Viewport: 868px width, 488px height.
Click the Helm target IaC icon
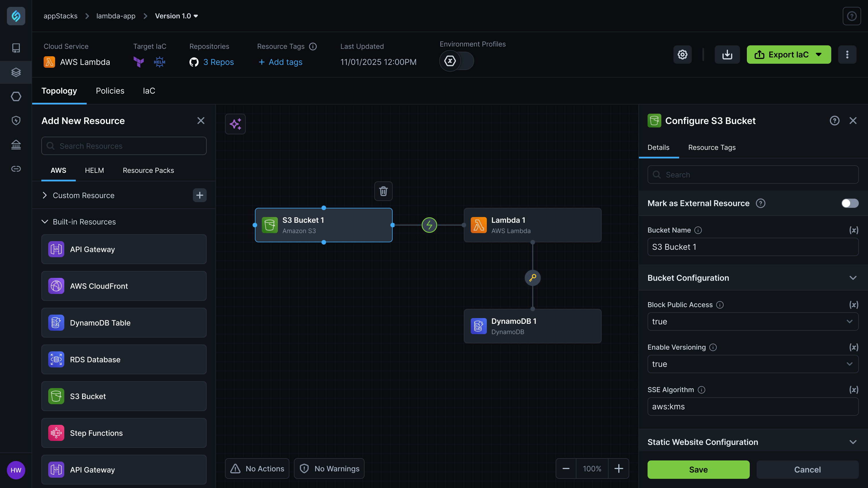(x=159, y=62)
